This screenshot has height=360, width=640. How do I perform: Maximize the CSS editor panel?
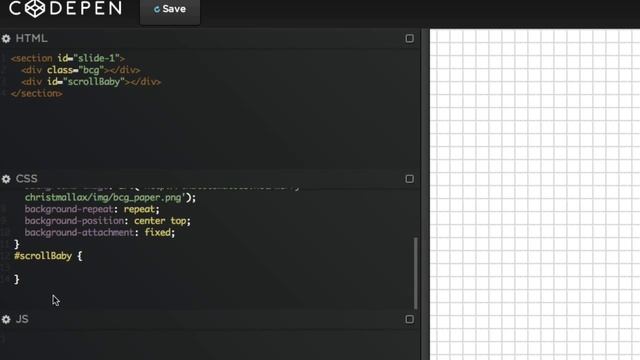pos(409,179)
